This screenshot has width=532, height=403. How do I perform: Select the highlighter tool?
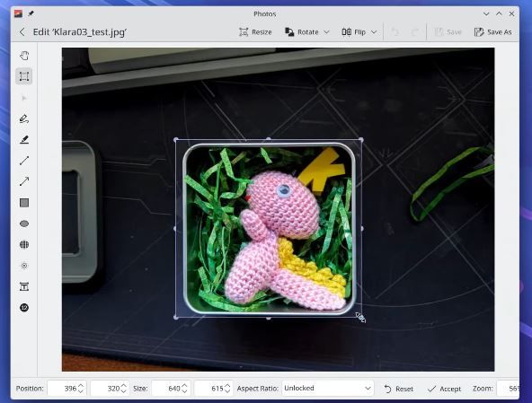click(24, 140)
